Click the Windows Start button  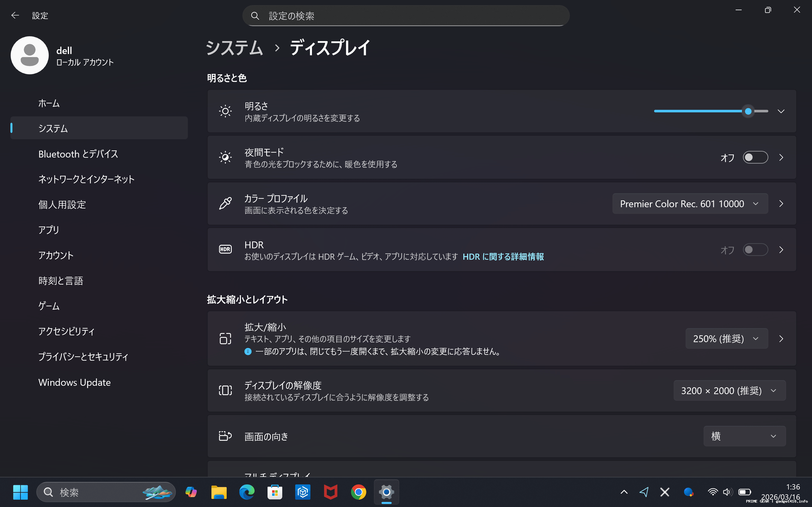[21, 492]
